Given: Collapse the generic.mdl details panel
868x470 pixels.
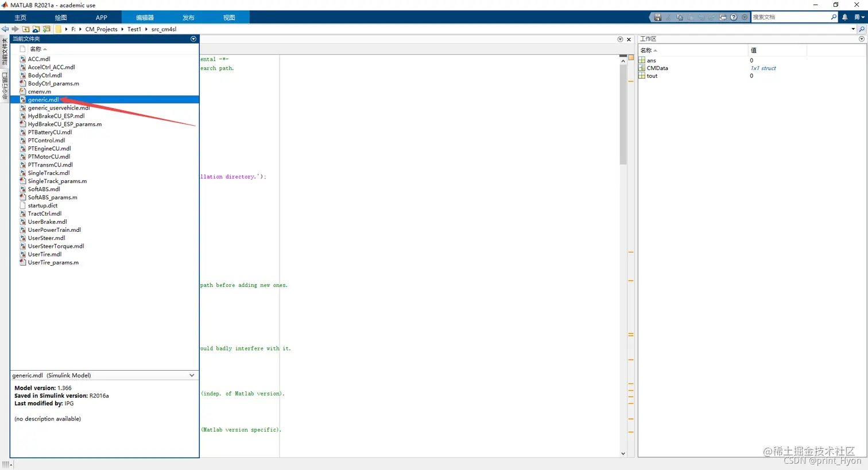Looking at the screenshot, I should pyautogui.click(x=192, y=375).
